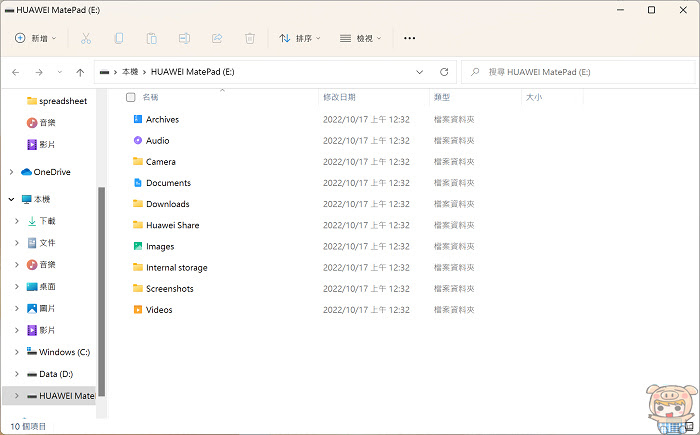This screenshot has height=435, width=700.
Task: Click HUAWEI MatePad (E:) breadcrumb
Action: (192, 72)
